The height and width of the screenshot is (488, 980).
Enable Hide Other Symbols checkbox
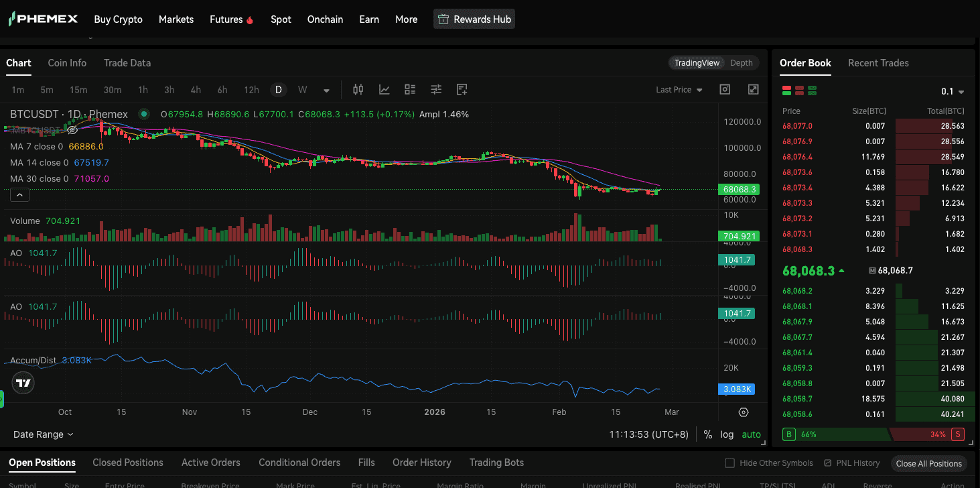click(730, 463)
